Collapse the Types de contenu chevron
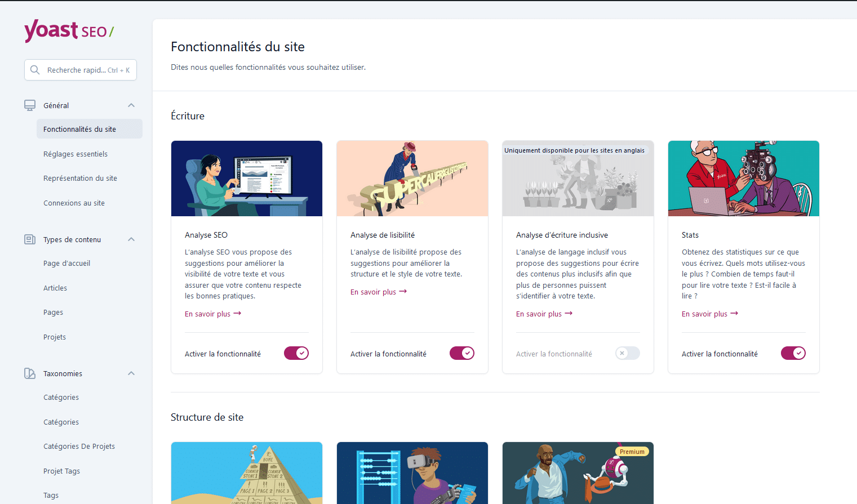857x504 pixels. tap(131, 239)
